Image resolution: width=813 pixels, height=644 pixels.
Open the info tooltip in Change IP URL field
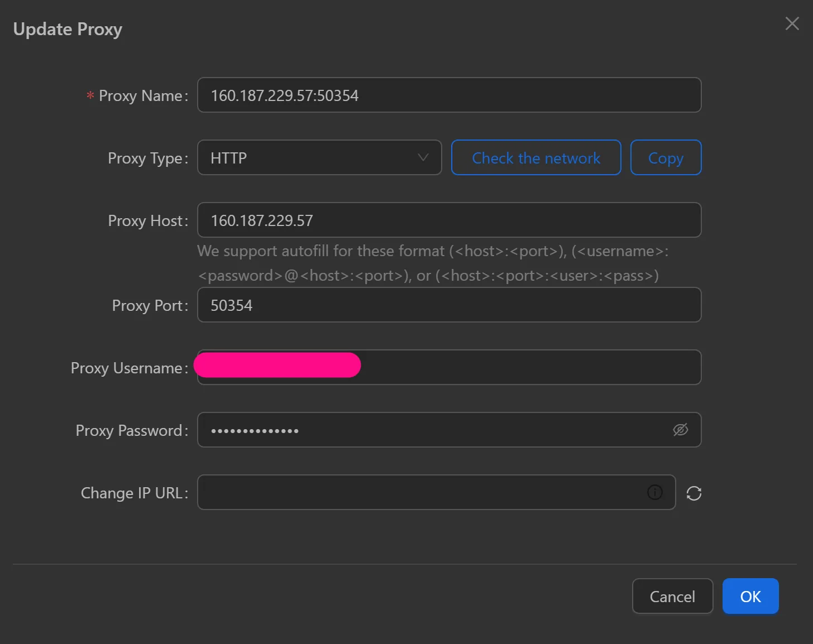coord(655,492)
